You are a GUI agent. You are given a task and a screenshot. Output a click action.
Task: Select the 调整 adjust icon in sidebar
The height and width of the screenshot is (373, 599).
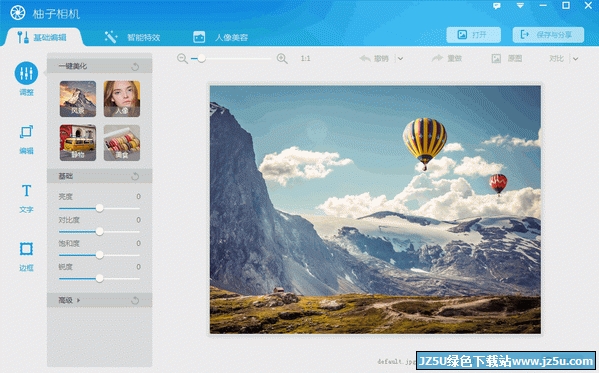26,73
